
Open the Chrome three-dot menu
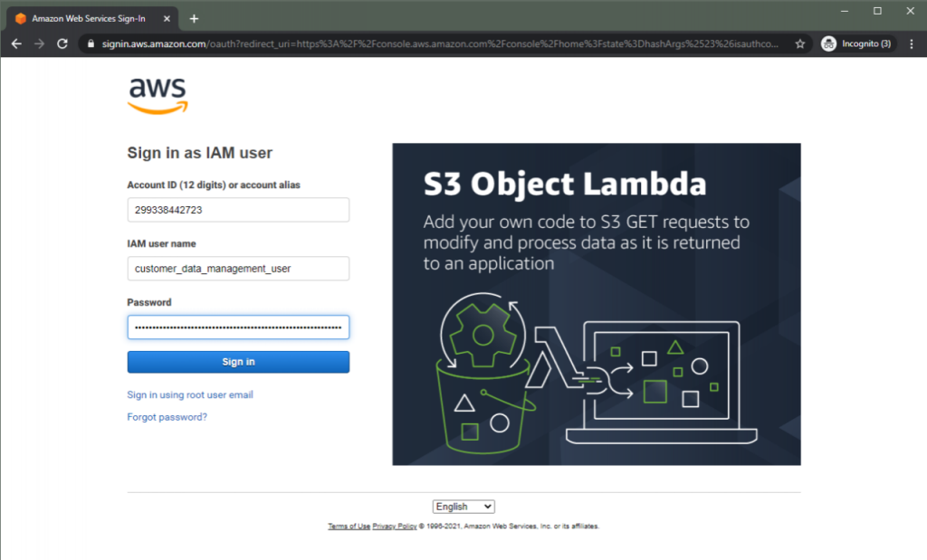tap(910, 42)
